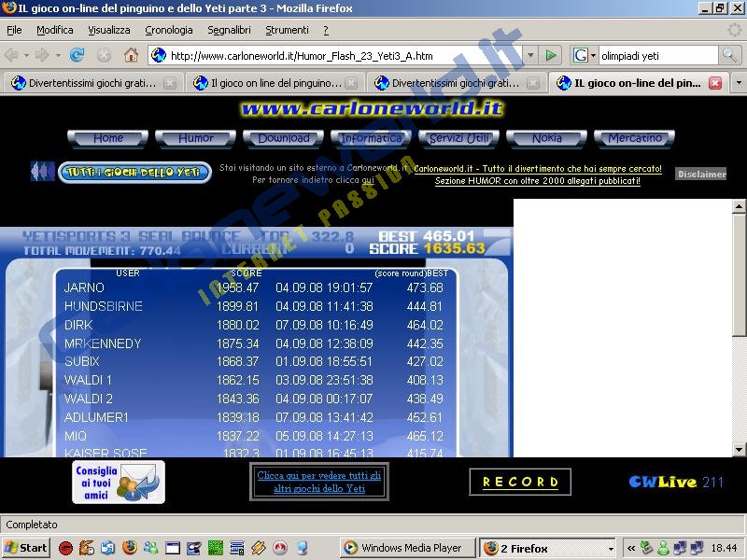Screen dimensions: 747x560
Task: Click the Forward navigation arrow
Action: [42, 56]
